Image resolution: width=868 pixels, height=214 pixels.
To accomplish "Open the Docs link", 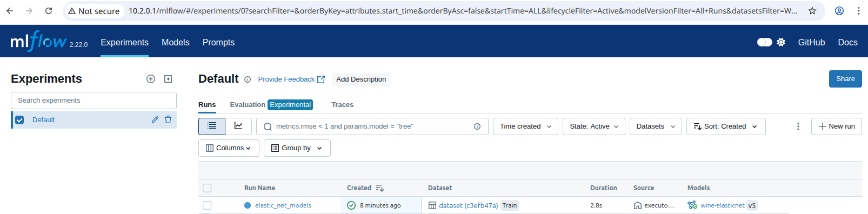I will (x=847, y=42).
